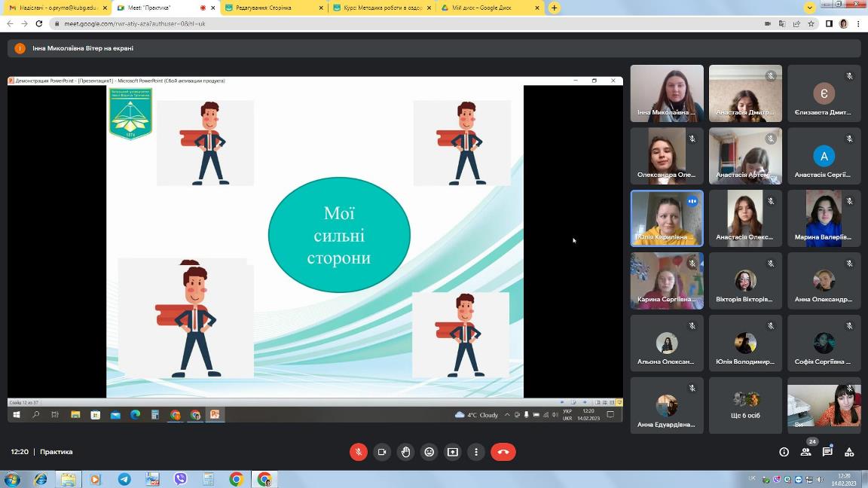Show the participants list panel
Image resolution: width=868 pixels, height=488 pixels.
tap(805, 452)
